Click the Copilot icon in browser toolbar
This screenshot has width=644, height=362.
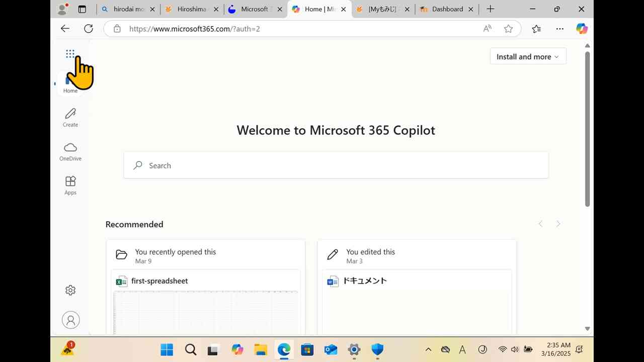tap(582, 29)
